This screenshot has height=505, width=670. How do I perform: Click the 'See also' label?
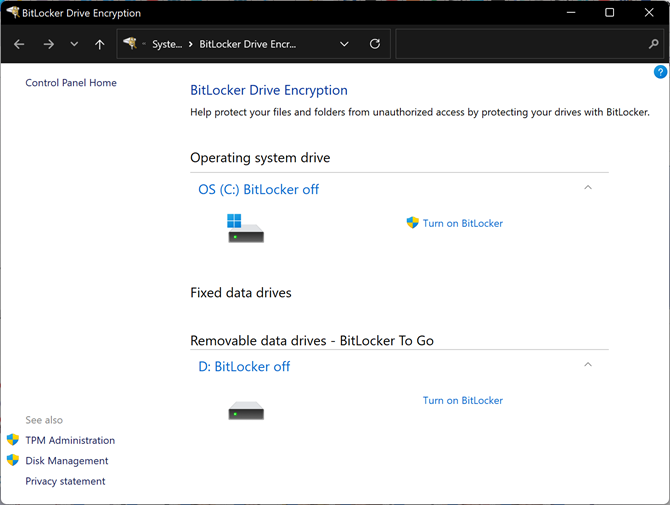44,420
